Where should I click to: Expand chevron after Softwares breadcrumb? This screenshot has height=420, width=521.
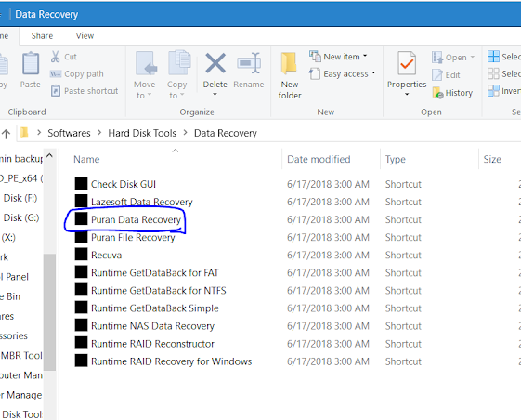[x=99, y=133]
